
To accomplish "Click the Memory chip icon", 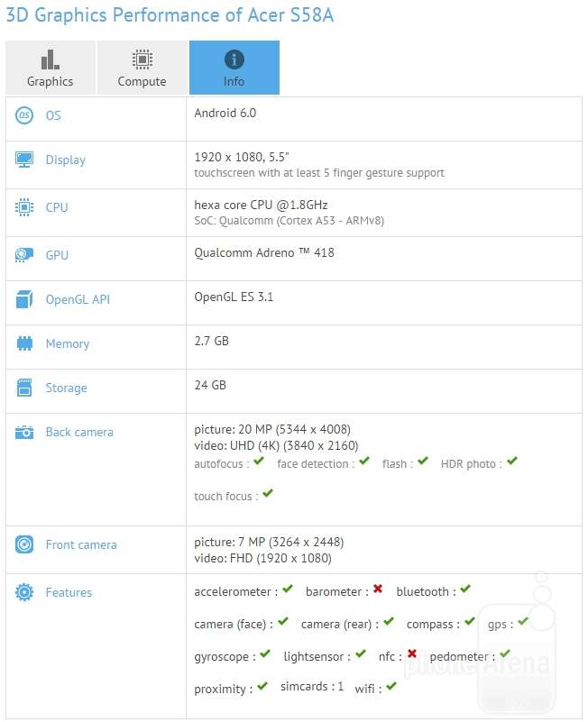I will click(24, 343).
